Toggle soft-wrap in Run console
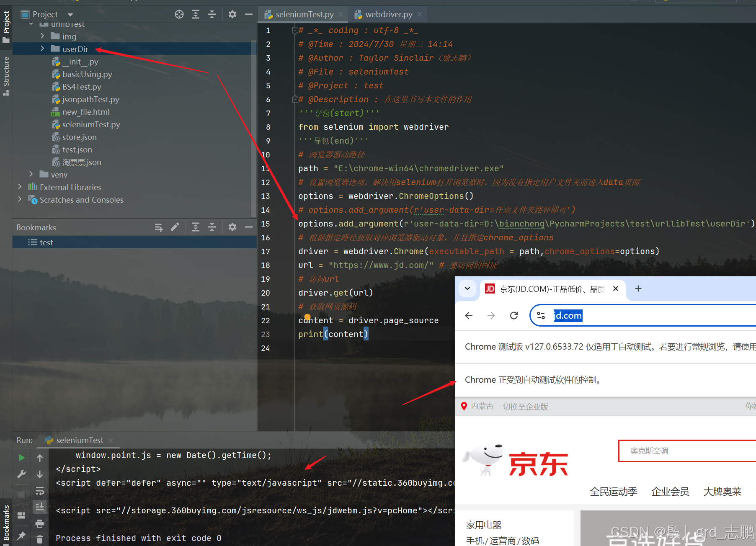Image resolution: width=756 pixels, height=546 pixels. [x=40, y=491]
